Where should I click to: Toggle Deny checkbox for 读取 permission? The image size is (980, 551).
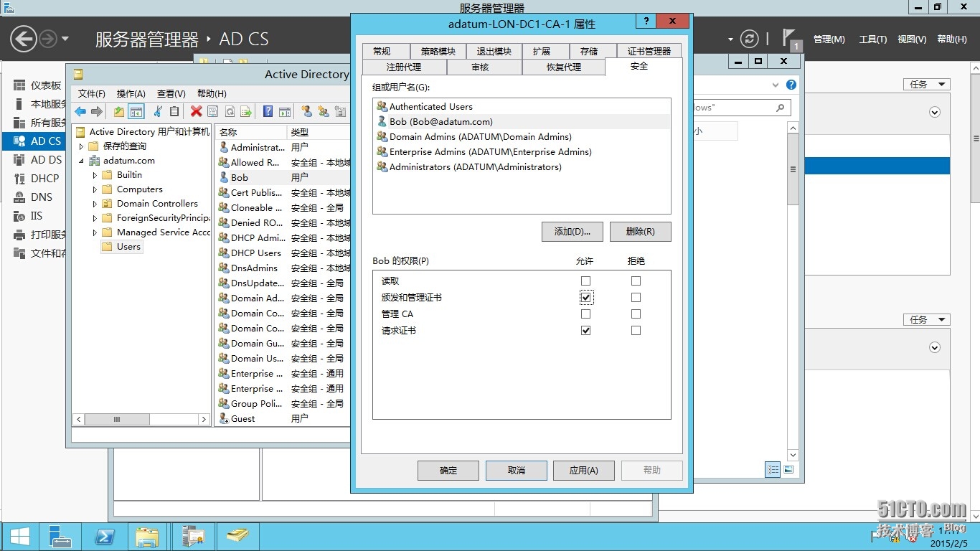[636, 281]
